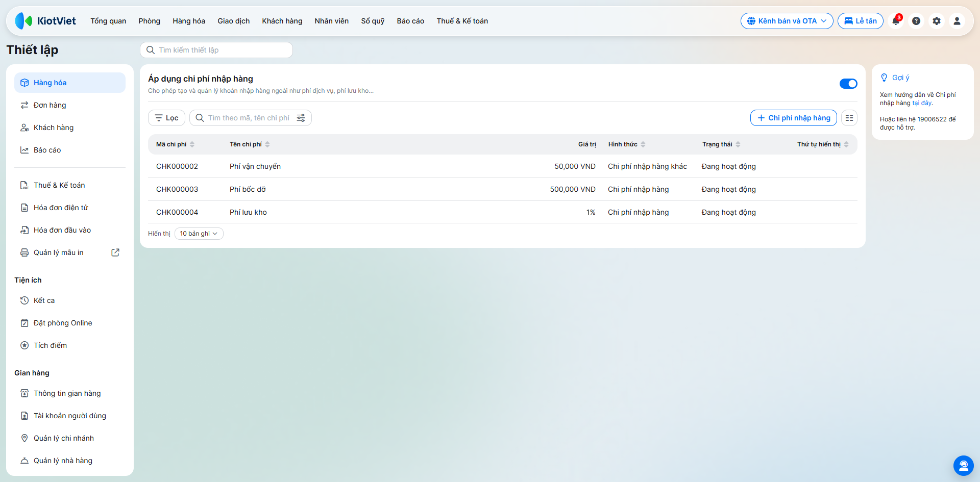Open the Tổng quan menu
This screenshot has width=980, height=482.
(x=108, y=21)
